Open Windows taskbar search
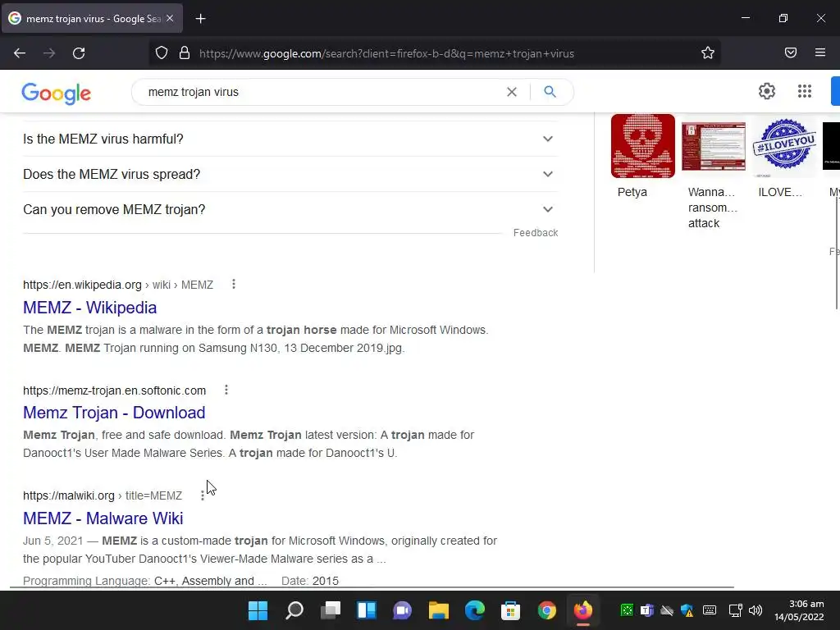This screenshot has height=630, width=840. click(294, 610)
